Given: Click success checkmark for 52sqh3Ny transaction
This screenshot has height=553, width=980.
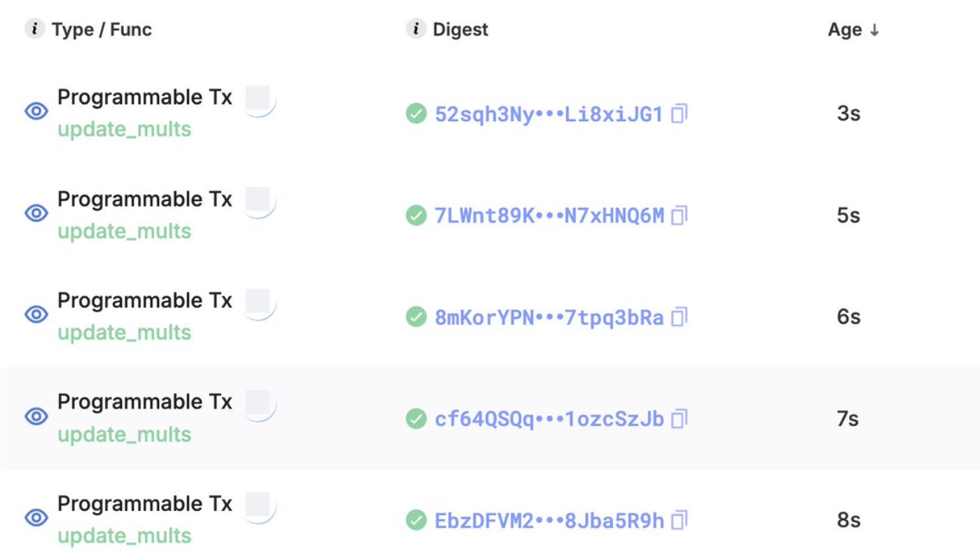Looking at the screenshot, I should pos(416,113).
